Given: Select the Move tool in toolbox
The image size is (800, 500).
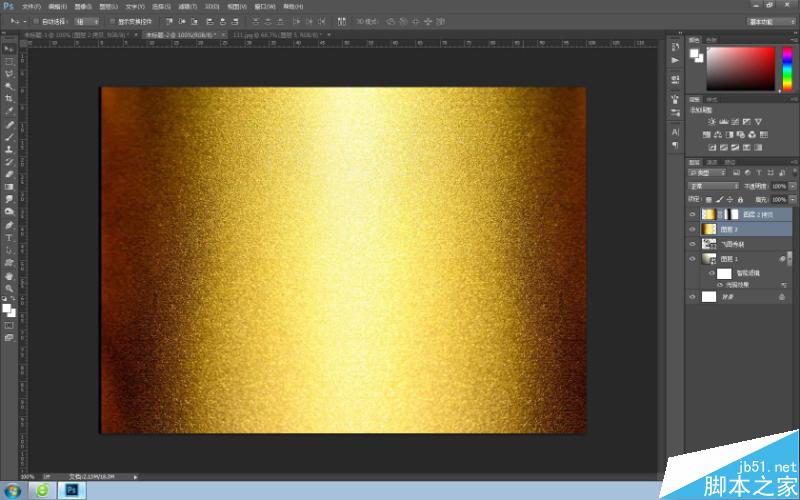Looking at the screenshot, I should pos(9,49).
